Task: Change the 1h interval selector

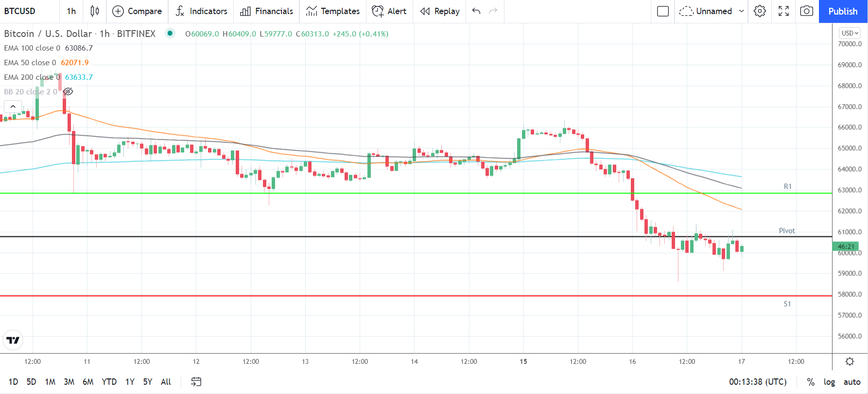Action: click(x=71, y=11)
